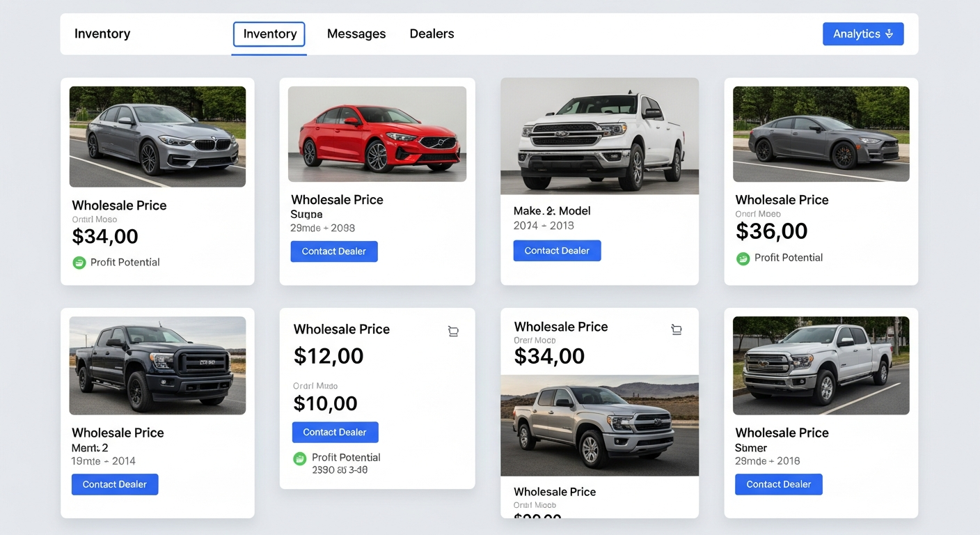
Task: Contact dealer for the 2018 silver pickup
Action: [x=778, y=484]
